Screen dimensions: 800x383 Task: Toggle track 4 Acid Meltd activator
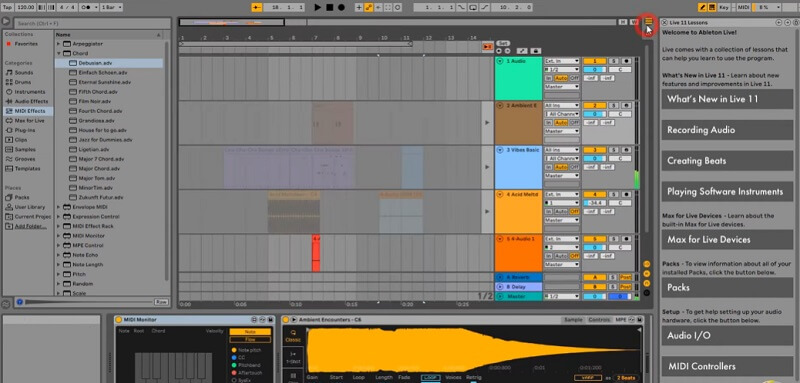(594, 194)
